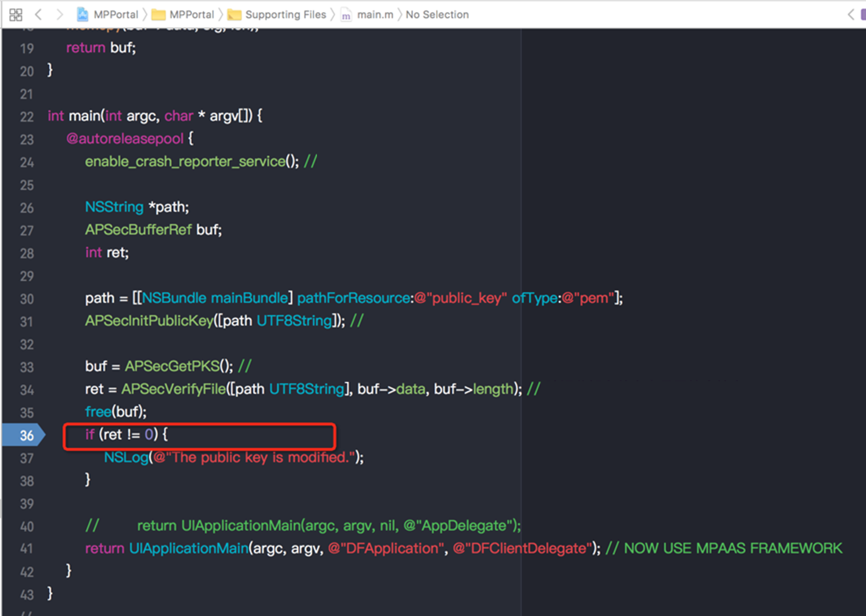The width and height of the screenshot is (866, 616).
Task: Click gutter line number 30
Action: pyautogui.click(x=27, y=299)
